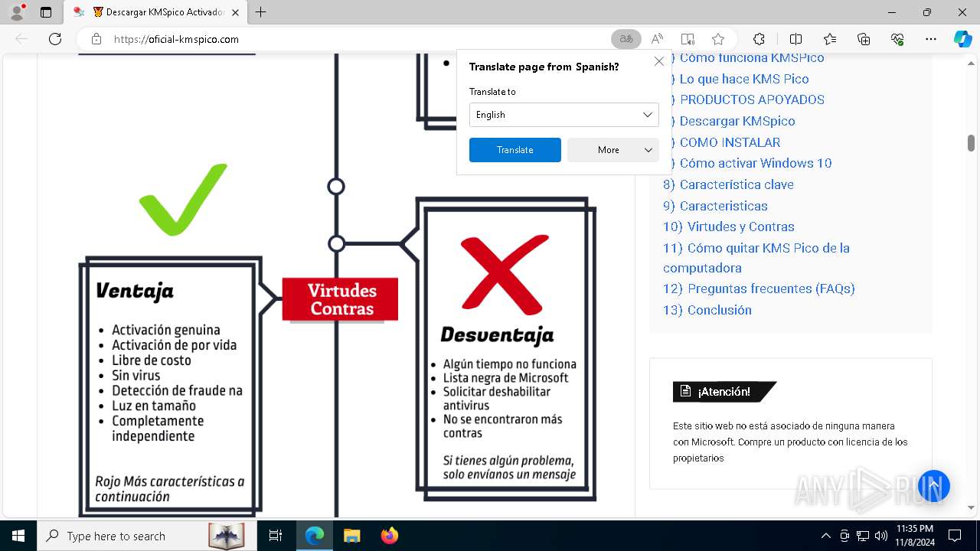
Task: Open Browser essentials
Action: click(x=897, y=39)
